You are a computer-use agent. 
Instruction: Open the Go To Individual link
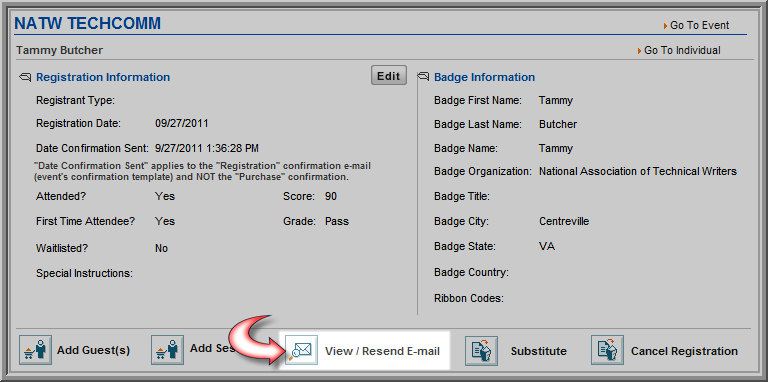point(682,50)
